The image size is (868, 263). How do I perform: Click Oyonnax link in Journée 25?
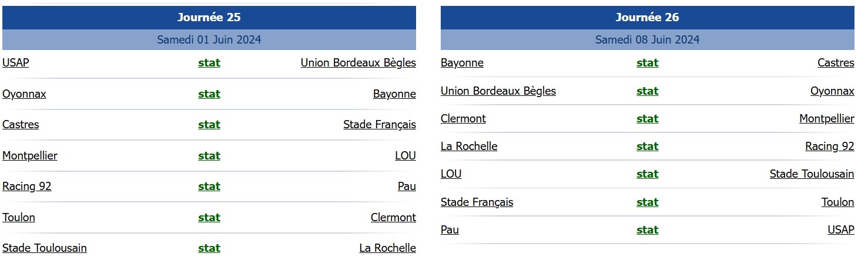(24, 94)
